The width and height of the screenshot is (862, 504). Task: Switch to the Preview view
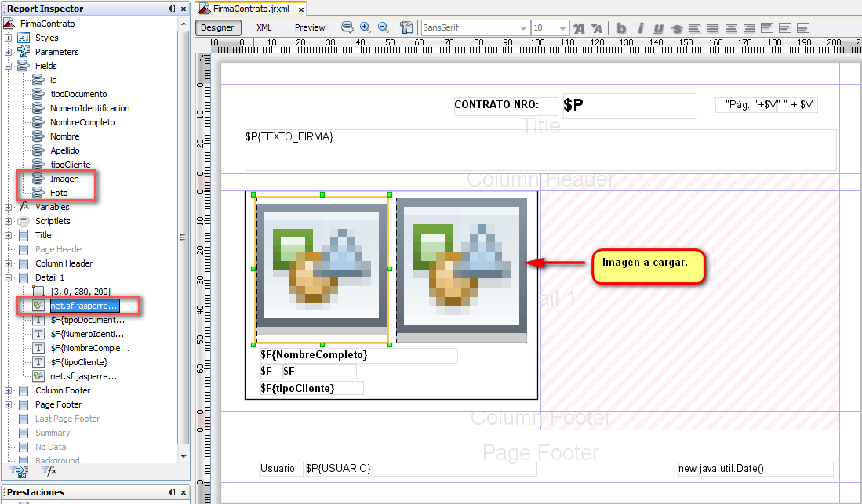tap(310, 27)
